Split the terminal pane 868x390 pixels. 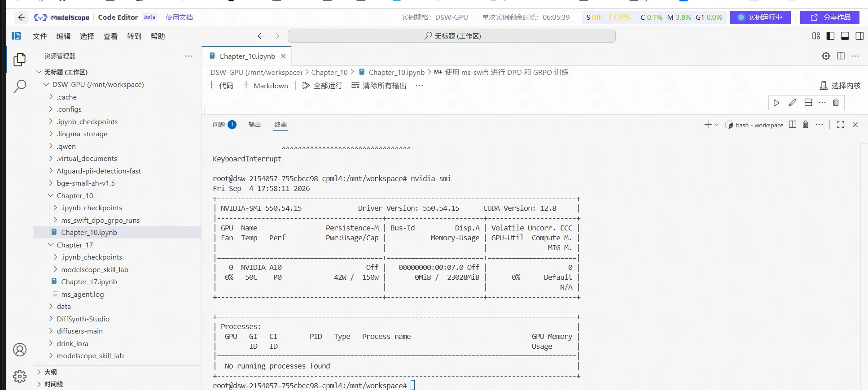click(x=793, y=125)
